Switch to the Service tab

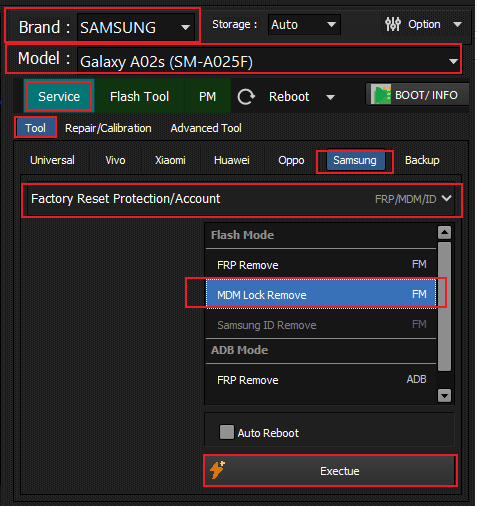tap(59, 96)
